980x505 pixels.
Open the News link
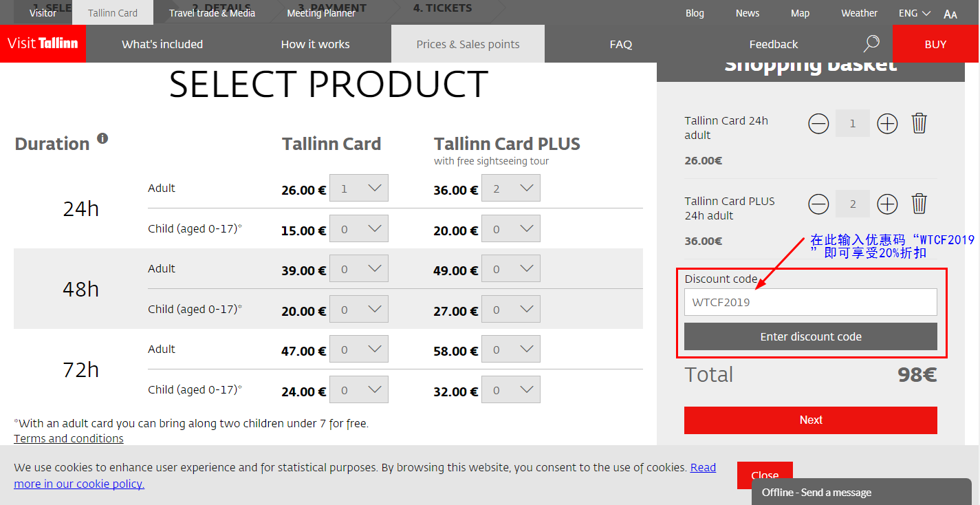(x=748, y=13)
